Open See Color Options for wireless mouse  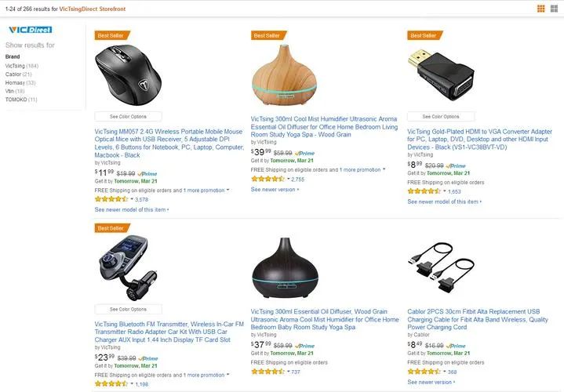[x=128, y=117]
